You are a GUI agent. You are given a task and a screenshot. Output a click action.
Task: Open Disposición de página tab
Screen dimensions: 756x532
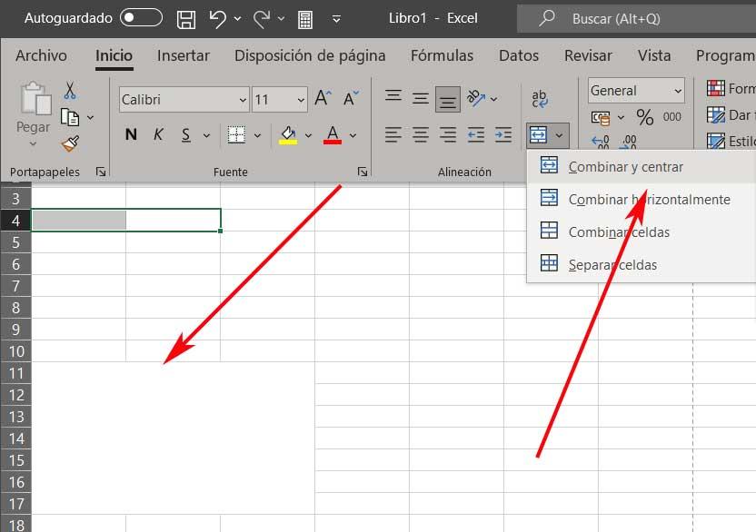[310, 55]
